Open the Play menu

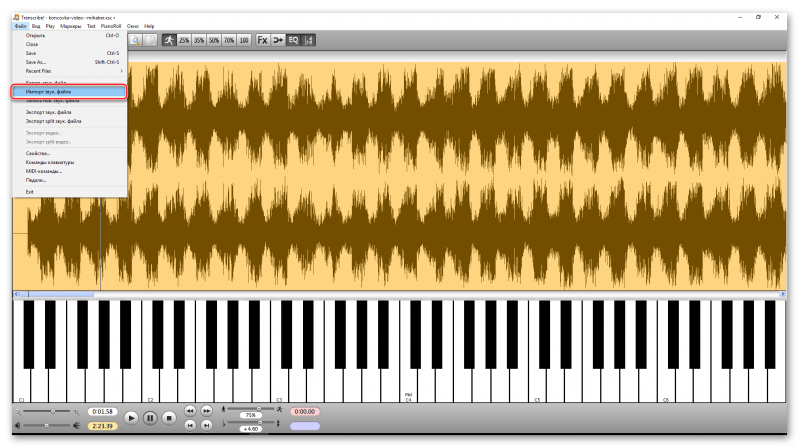coord(50,26)
